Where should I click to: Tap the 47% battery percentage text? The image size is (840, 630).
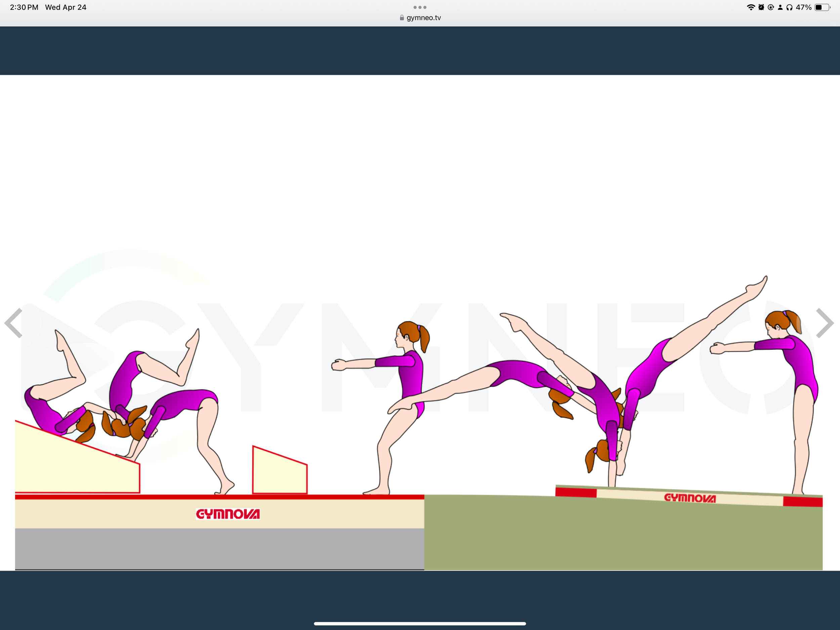tap(804, 7)
